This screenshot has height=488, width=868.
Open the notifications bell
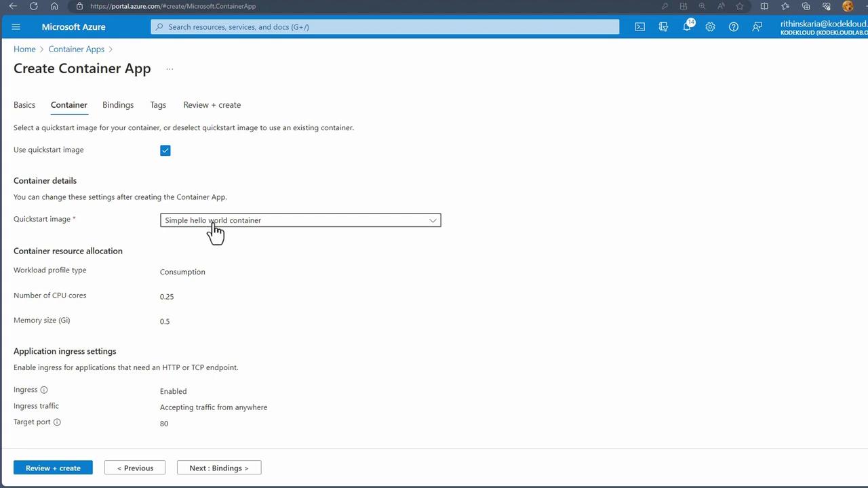(687, 27)
